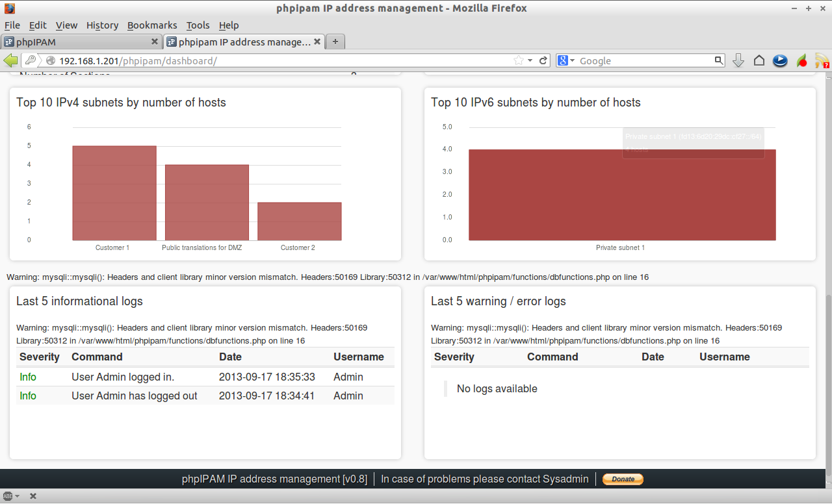Click 'Last 5 informational logs' heading
The height and width of the screenshot is (504, 832).
pyautogui.click(x=79, y=301)
